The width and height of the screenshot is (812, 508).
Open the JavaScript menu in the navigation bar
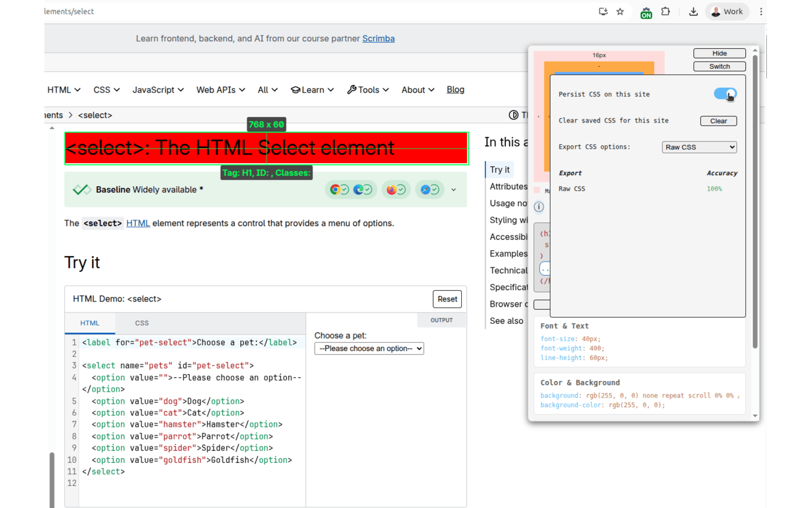tap(157, 90)
